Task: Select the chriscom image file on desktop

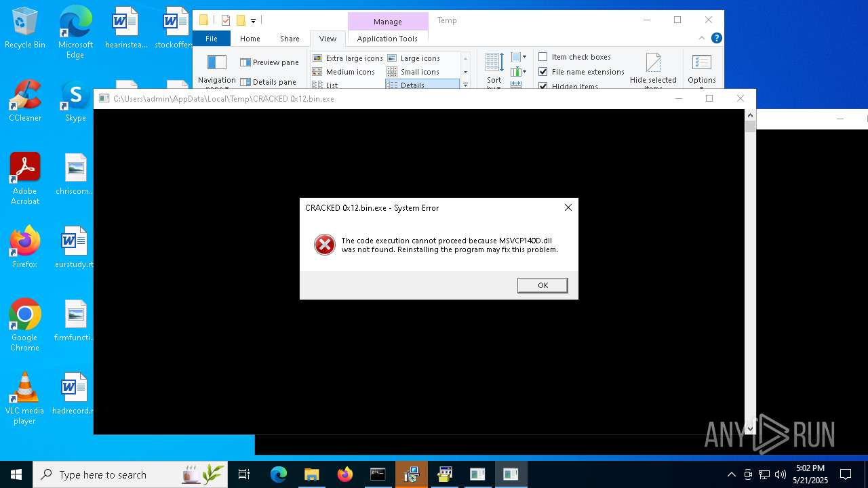Action: coord(75,174)
